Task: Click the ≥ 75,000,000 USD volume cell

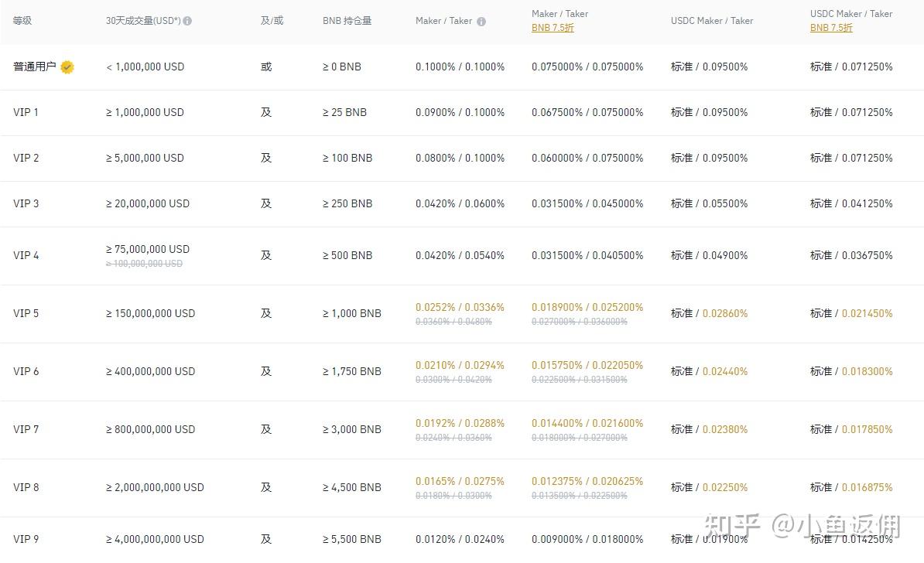Action: tap(148, 249)
